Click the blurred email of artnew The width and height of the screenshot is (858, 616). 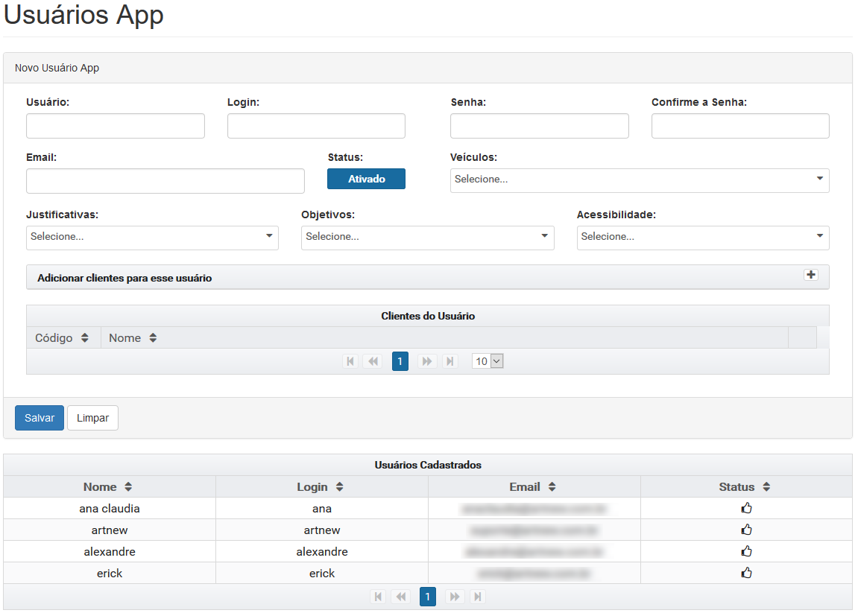click(x=534, y=530)
